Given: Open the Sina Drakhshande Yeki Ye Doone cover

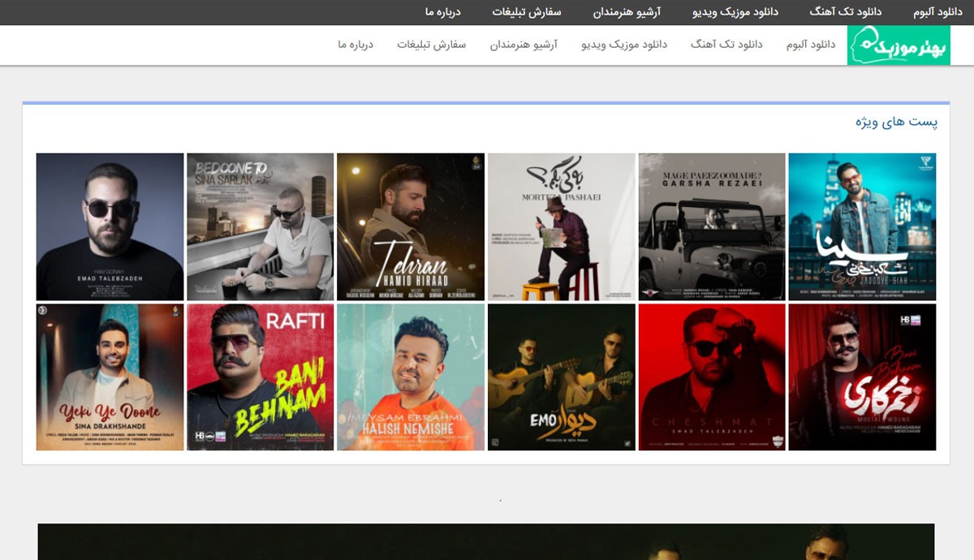Looking at the screenshot, I should pyautogui.click(x=110, y=377).
